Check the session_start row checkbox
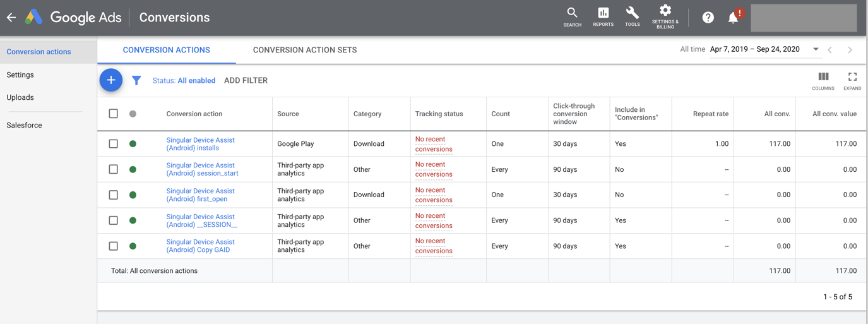Viewport: 868px width, 324px height. pyautogui.click(x=113, y=169)
